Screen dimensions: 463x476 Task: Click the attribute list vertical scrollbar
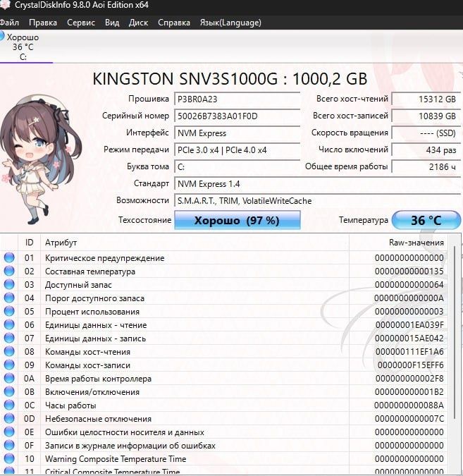(x=455, y=332)
